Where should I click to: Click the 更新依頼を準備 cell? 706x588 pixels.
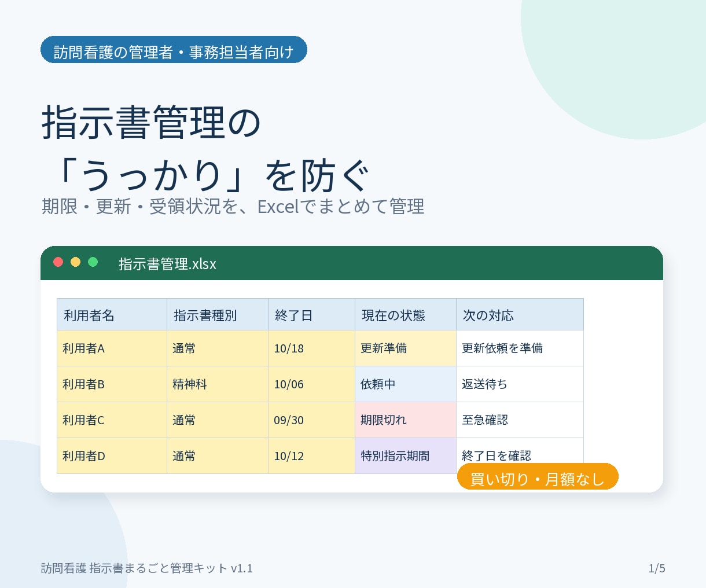[520, 348]
